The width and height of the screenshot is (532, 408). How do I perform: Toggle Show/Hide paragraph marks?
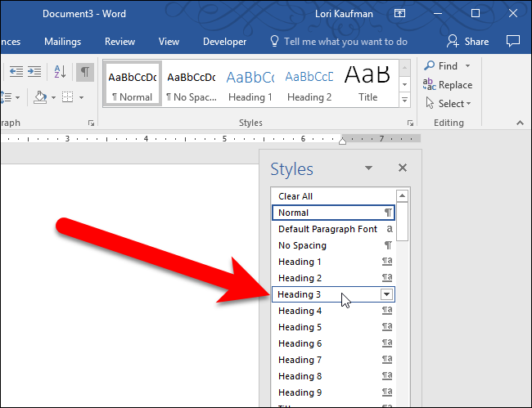tap(84, 73)
